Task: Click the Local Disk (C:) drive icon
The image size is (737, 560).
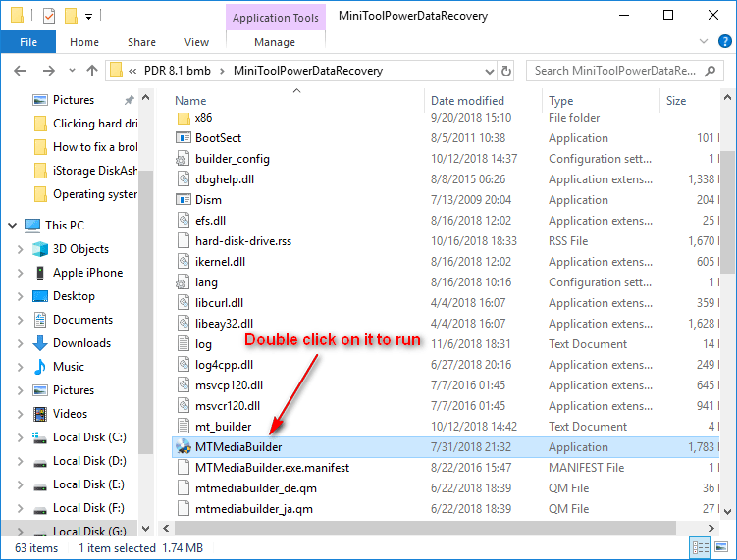Action: 39,437
